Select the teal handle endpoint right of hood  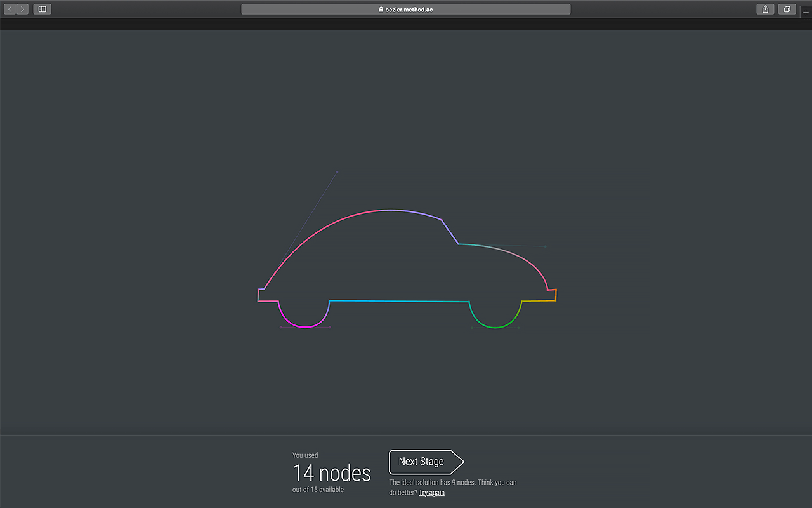[x=546, y=246]
